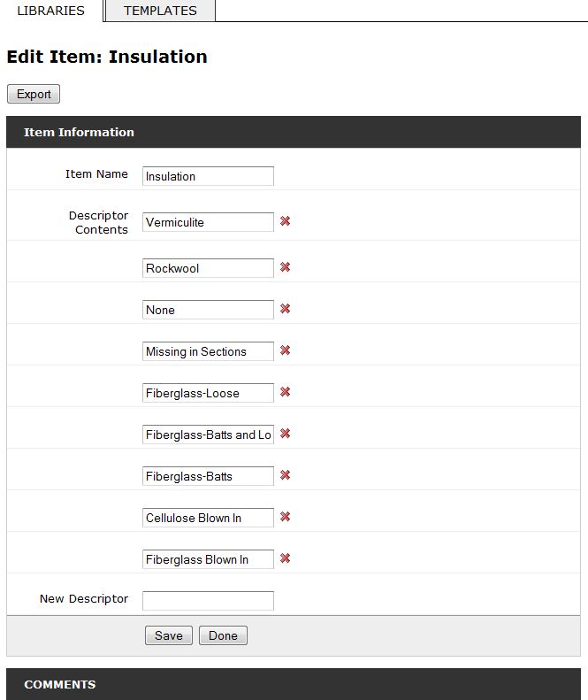The height and width of the screenshot is (700, 588).
Task: Edit the Cellulose Blown In field
Action: (208, 518)
